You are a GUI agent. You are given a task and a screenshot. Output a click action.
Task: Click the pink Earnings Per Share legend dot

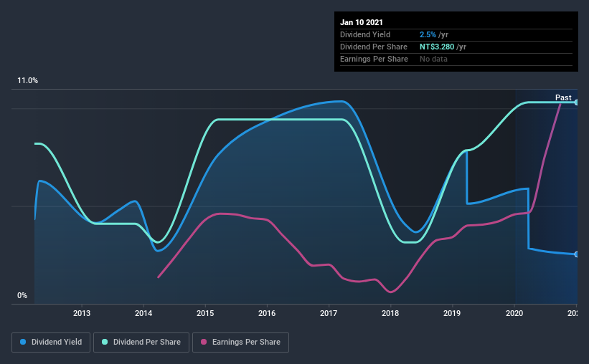click(x=204, y=342)
